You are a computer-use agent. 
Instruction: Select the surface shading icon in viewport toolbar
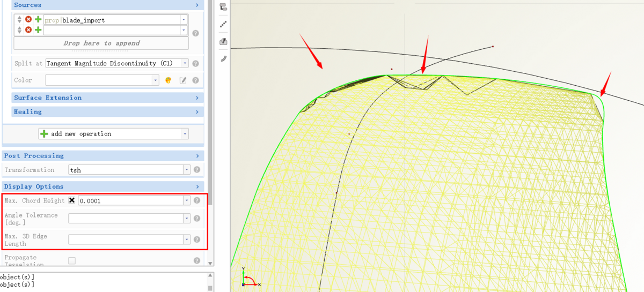click(x=223, y=41)
